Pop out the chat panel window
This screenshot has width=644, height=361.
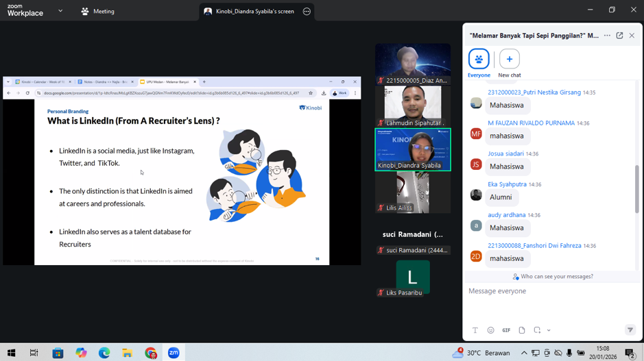[x=619, y=36]
